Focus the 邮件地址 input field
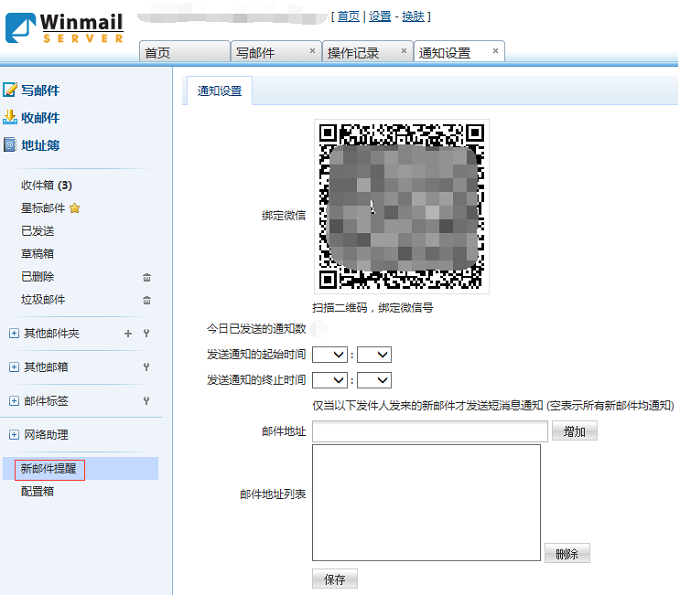The width and height of the screenshot is (680, 595). (430, 431)
